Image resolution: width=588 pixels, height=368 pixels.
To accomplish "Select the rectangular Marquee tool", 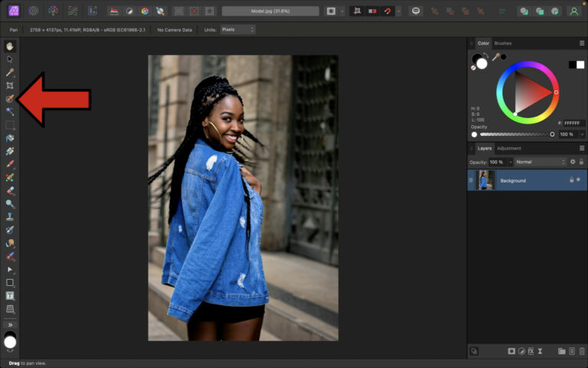I will pyautogui.click(x=10, y=125).
